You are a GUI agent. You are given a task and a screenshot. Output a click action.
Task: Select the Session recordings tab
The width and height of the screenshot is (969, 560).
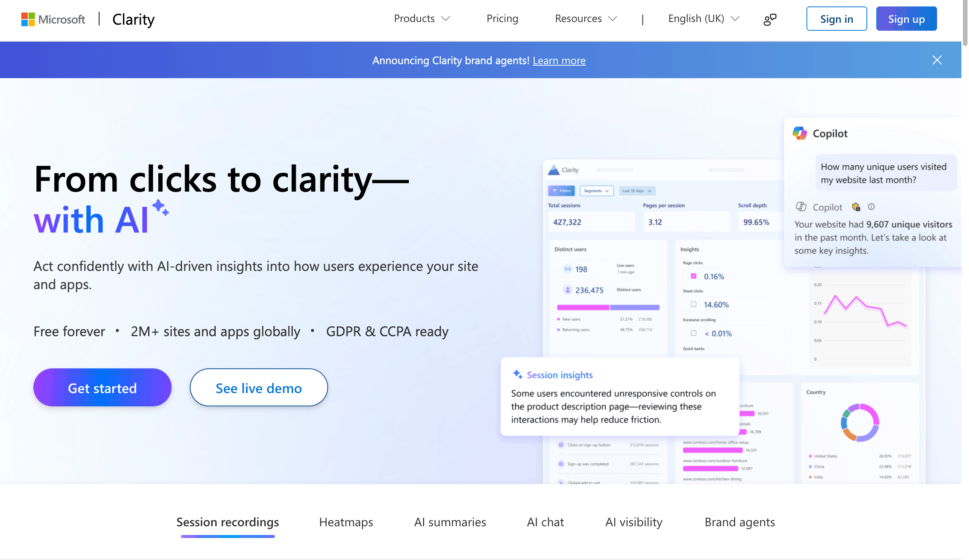[x=228, y=522]
